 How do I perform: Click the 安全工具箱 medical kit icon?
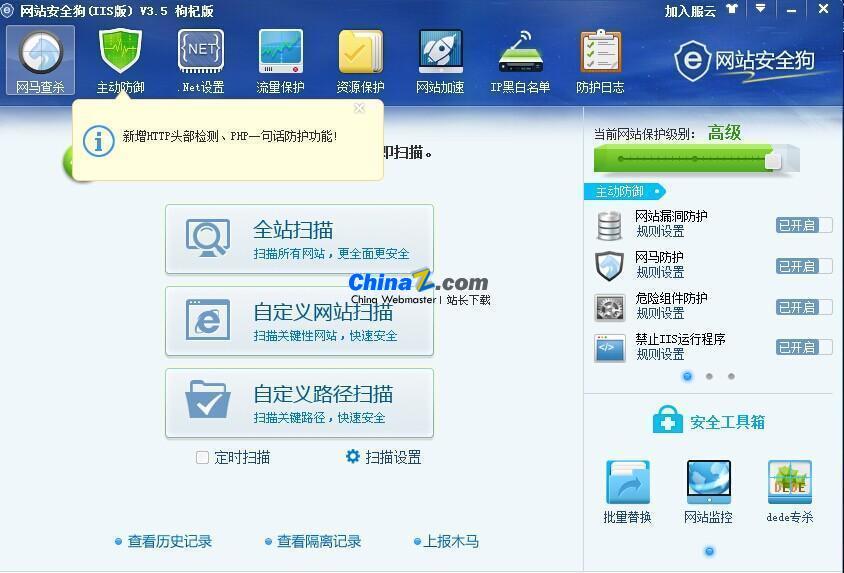[x=667, y=420]
